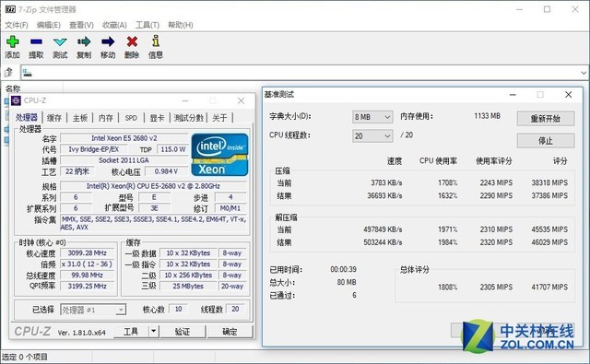The height and width of the screenshot is (364, 590).
Task: Click the Test (测试) toolbar icon
Action: [60, 41]
